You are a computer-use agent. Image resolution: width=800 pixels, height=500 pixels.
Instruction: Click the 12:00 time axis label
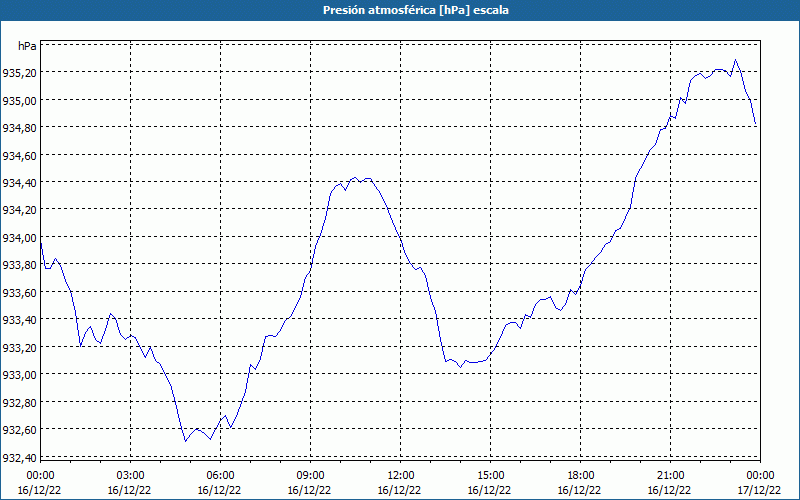tap(401, 476)
